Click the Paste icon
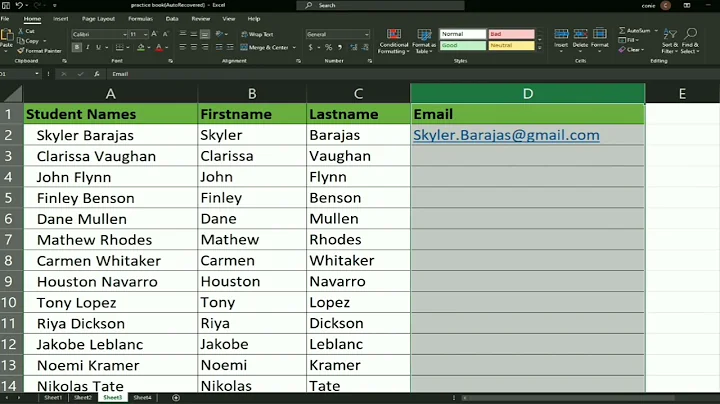This screenshot has width=720, height=404. click(7, 35)
